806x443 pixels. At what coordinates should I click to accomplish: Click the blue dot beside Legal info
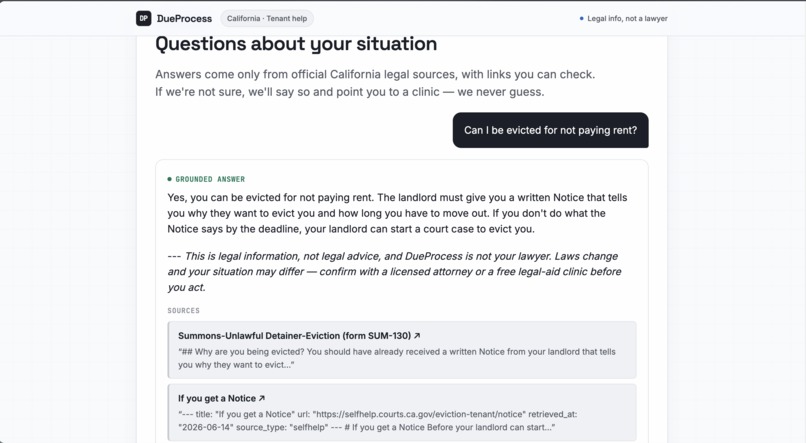pyautogui.click(x=581, y=19)
